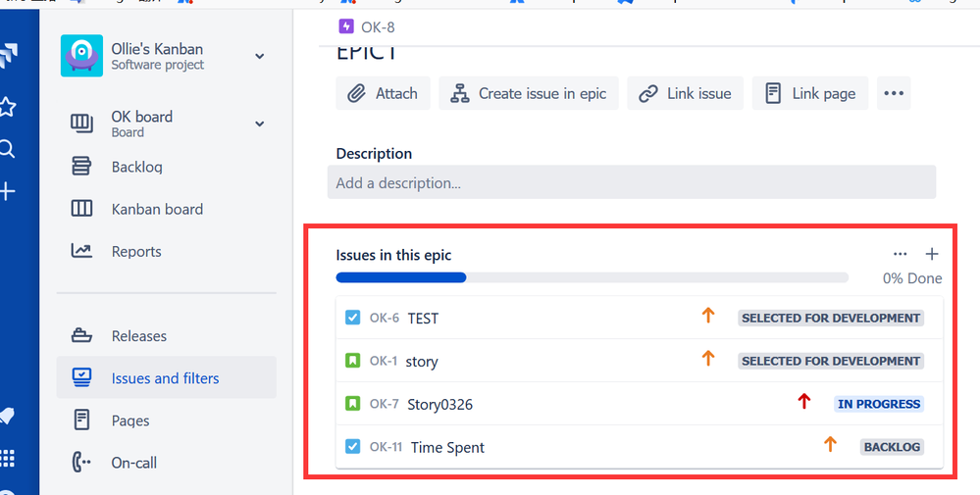Viewport: 980px width, 495px height.
Task: Click the Reports chart icon
Action: (x=81, y=251)
